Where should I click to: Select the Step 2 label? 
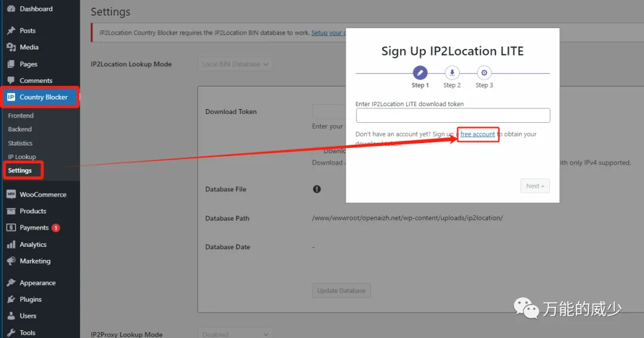coord(452,85)
